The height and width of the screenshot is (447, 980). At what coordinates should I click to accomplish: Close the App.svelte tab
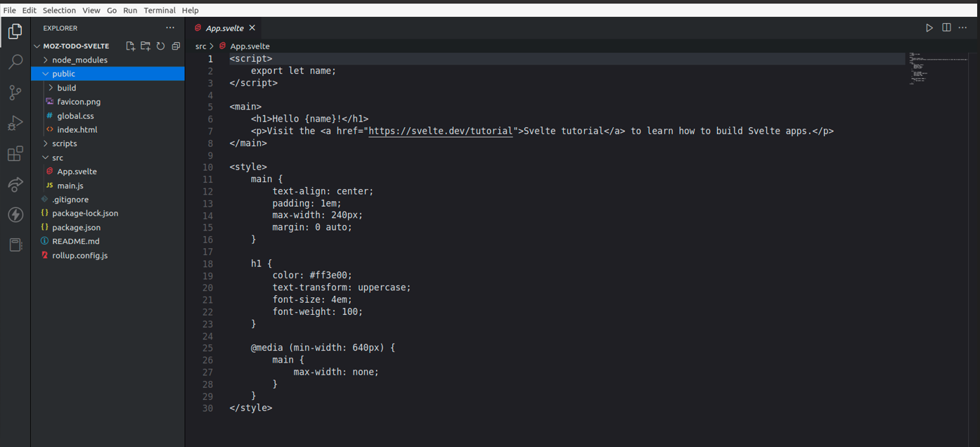point(252,28)
